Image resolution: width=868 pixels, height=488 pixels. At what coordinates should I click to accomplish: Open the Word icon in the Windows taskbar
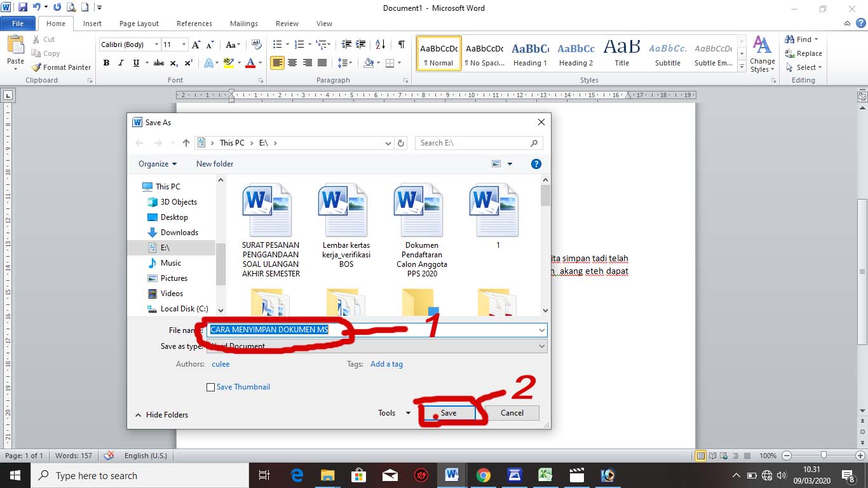[452, 475]
